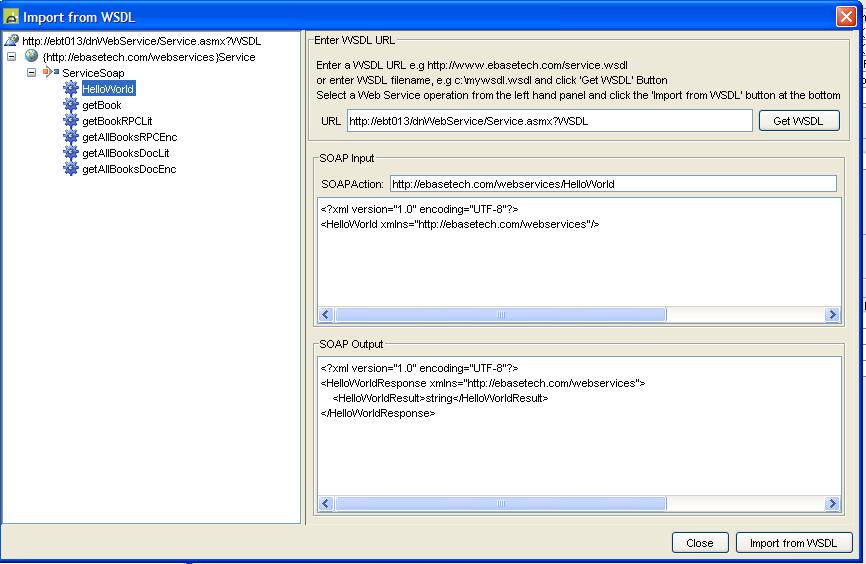Click the getBookRPCLit operation gear icon
The height and width of the screenshot is (564, 866).
click(71, 121)
